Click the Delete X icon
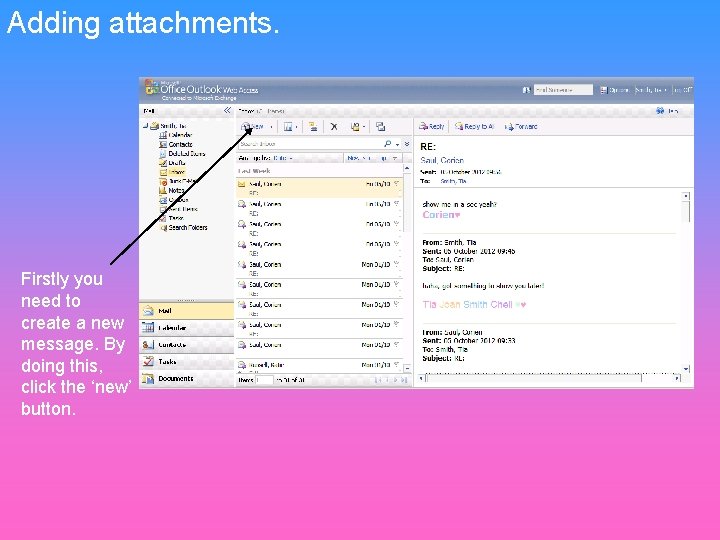This screenshot has height=540, width=720. (334, 127)
